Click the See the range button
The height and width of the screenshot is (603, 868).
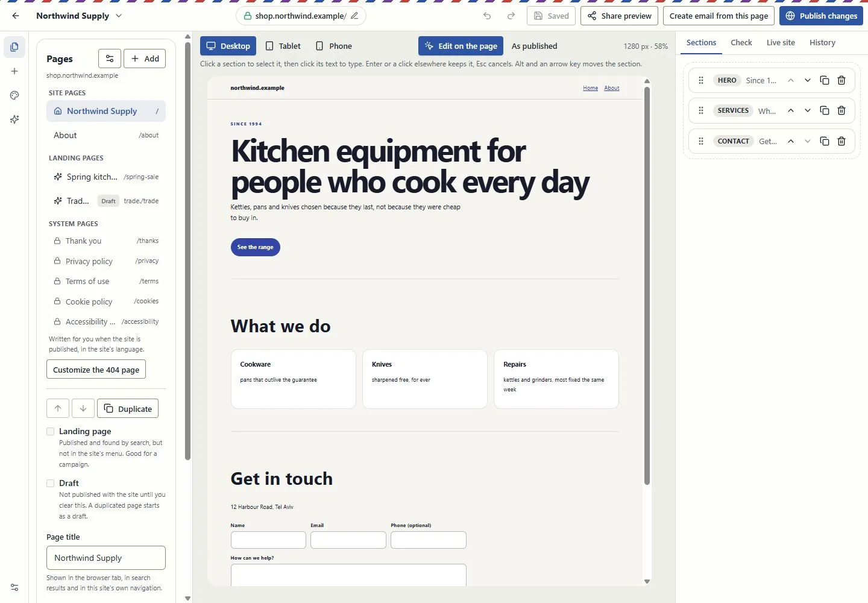tap(256, 247)
